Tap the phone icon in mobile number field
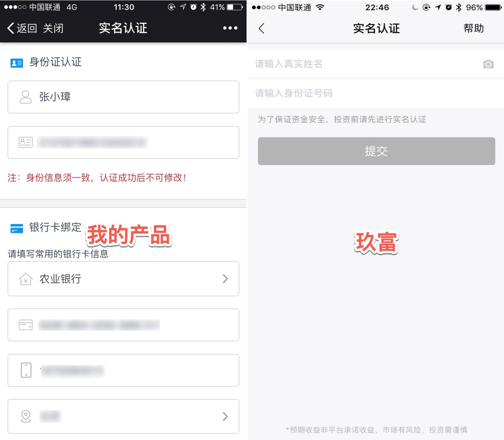 pos(26,370)
